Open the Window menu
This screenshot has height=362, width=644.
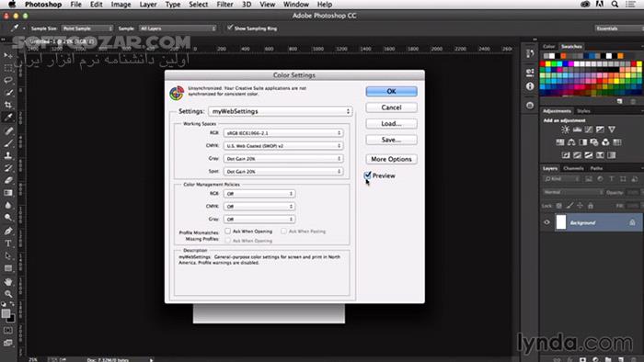coord(295,5)
